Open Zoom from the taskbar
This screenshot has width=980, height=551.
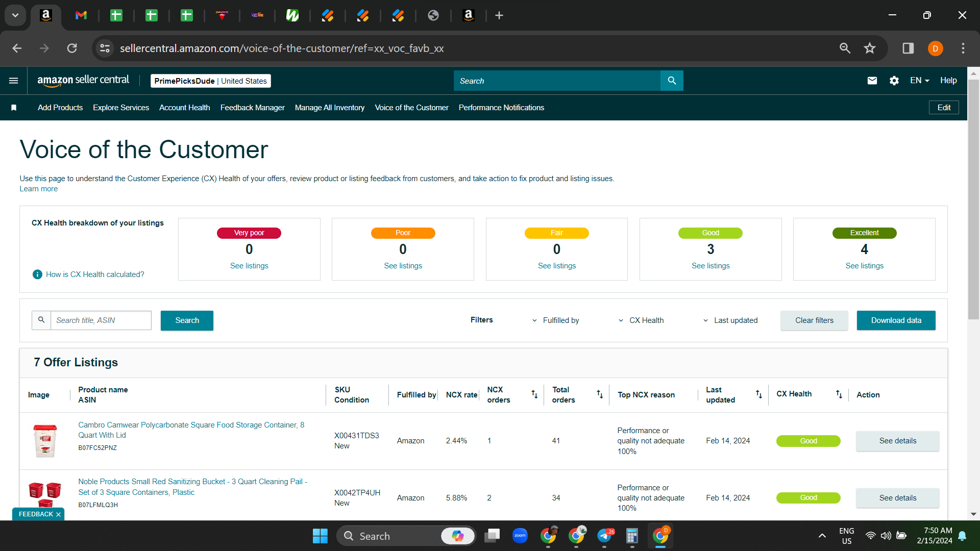click(x=520, y=536)
